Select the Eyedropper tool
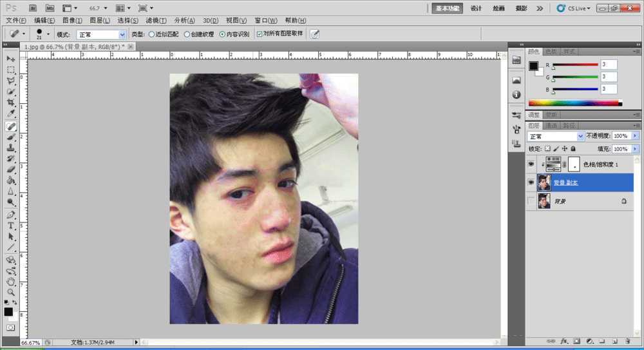Viewport: 644px width, 350px height. (11, 114)
